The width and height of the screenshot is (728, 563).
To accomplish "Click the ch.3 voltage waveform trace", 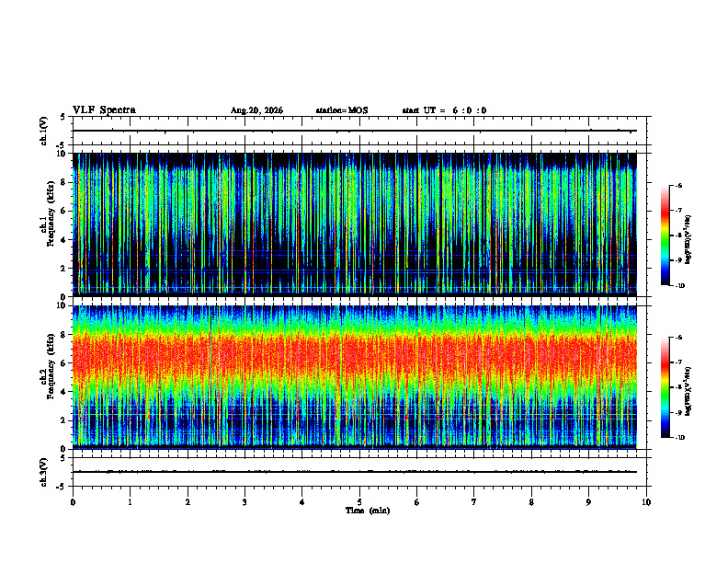I will [355, 472].
